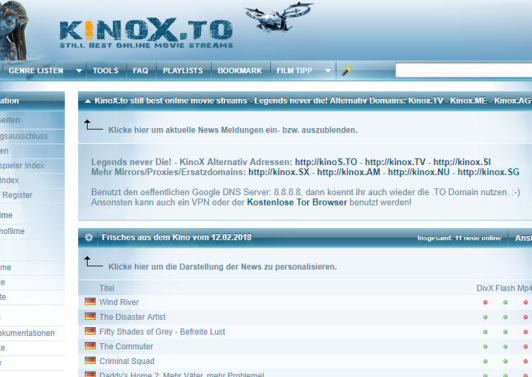Image resolution: width=532 pixels, height=377 pixels.
Task: Collapse the news header with the triangle arrow
Action: (x=88, y=101)
